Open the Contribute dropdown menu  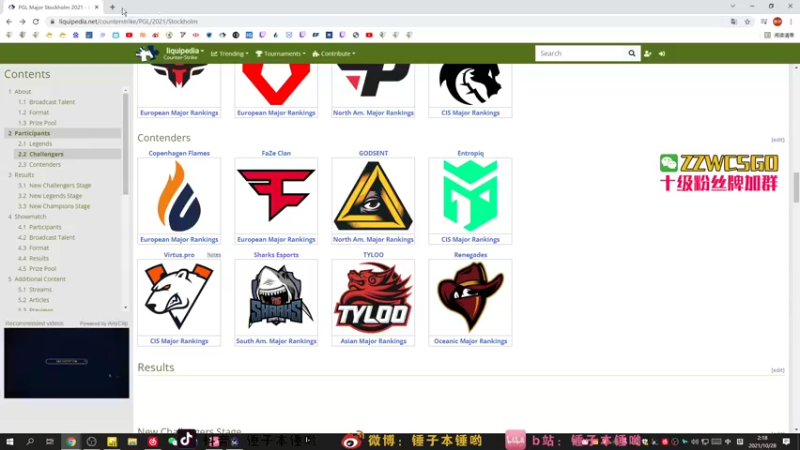pyautogui.click(x=334, y=54)
